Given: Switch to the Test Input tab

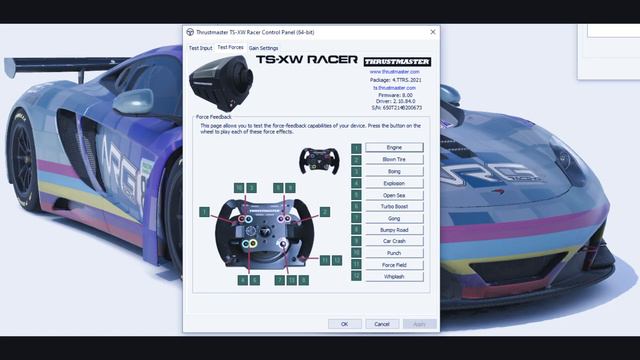Looking at the screenshot, I should (200, 48).
